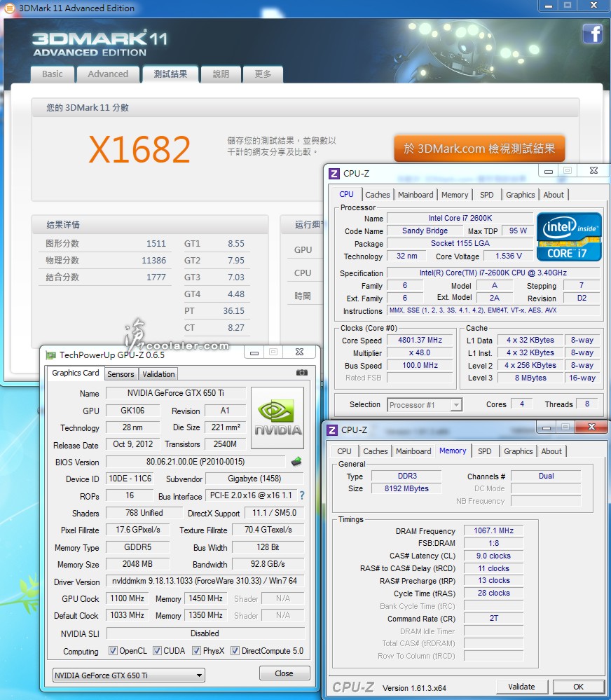
Task: Click the Multiplier value x 48.0
Action: [420, 352]
